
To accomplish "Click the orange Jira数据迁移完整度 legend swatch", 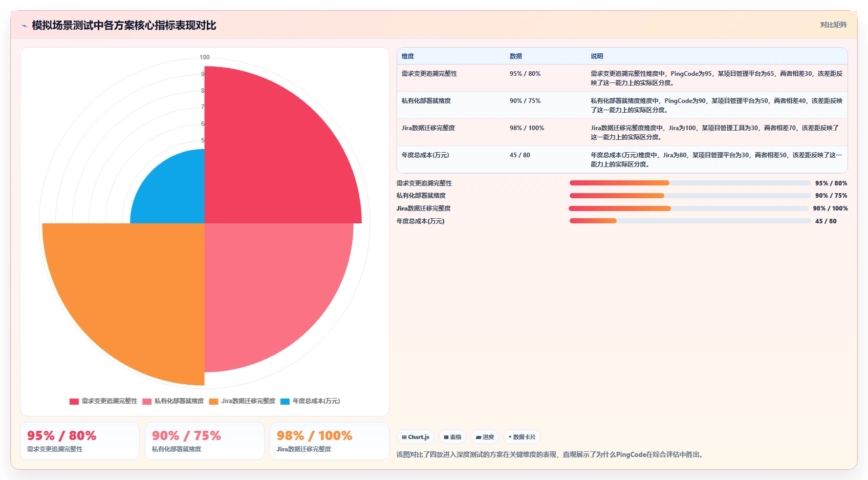I will coord(213,401).
